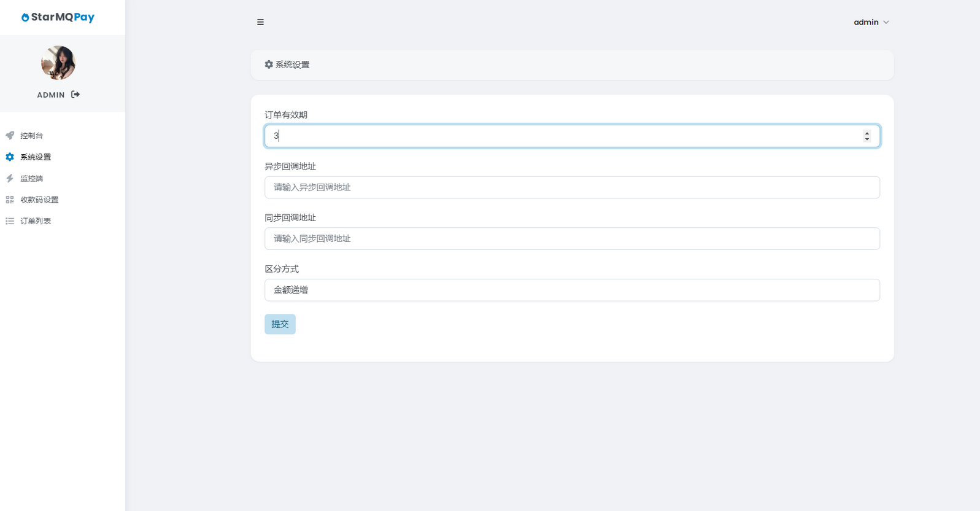Click the StarMQPay logo

coord(58,17)
